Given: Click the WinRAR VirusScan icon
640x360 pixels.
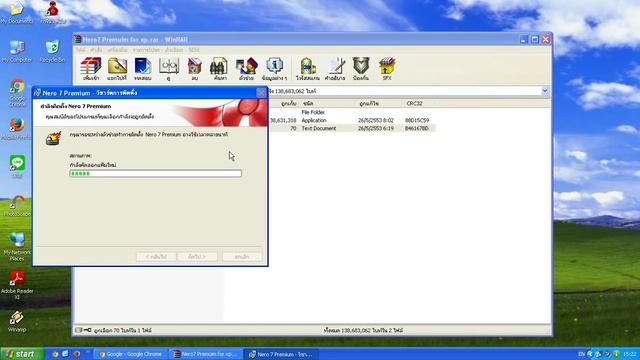Looking at the screenshot, I should (x=308, y=68).
